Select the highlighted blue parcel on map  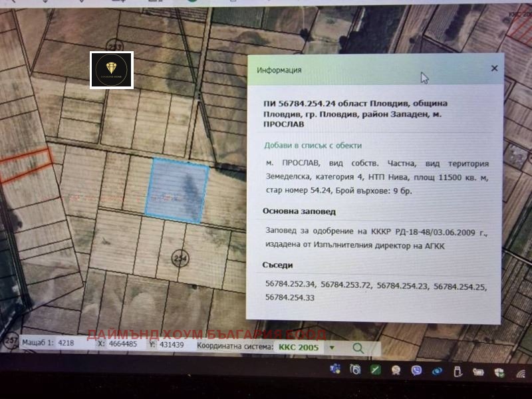(177, 190)
